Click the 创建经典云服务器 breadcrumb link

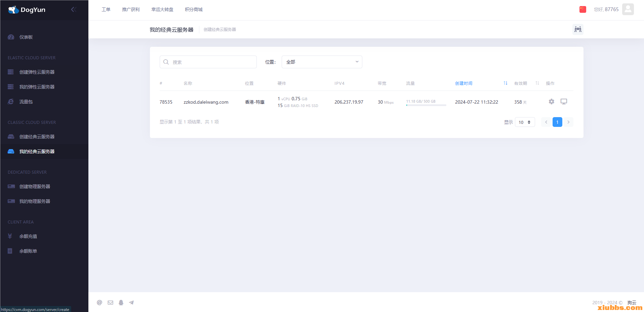point(220,30)
